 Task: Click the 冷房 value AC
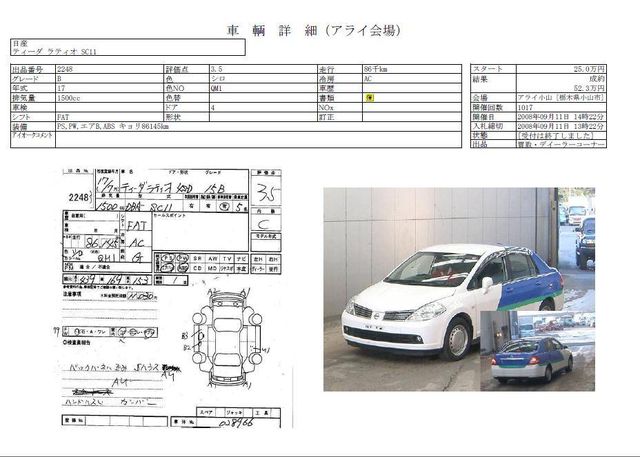368,79
